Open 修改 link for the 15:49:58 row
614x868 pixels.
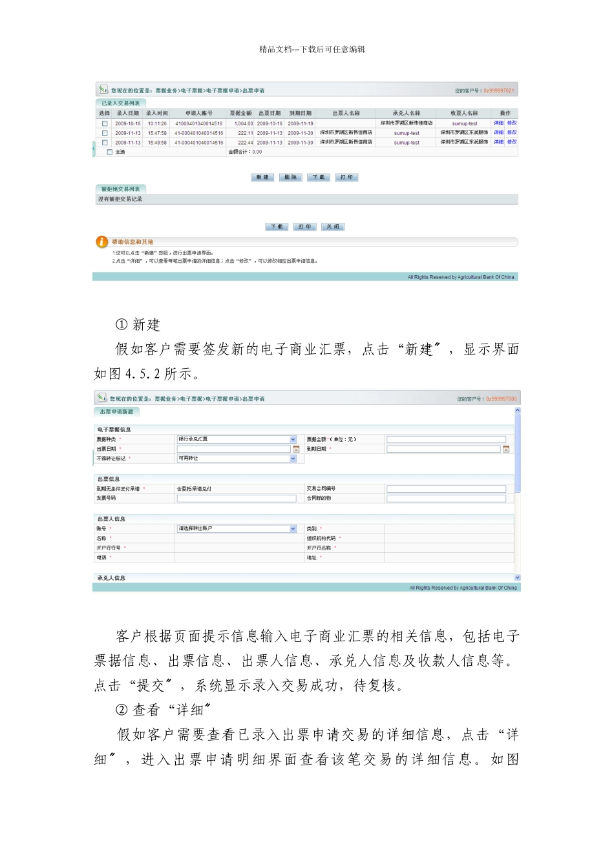coord(512,142)
